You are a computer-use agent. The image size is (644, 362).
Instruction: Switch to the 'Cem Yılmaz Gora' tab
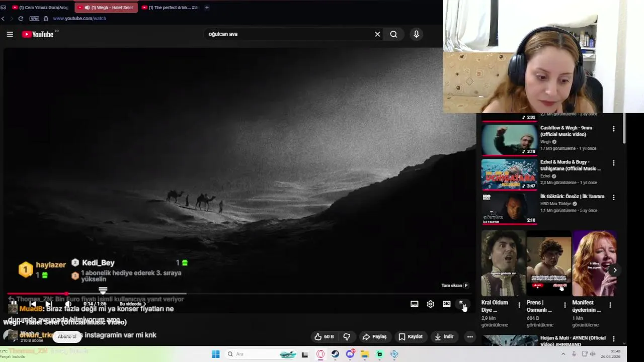[x=40, y=8]
